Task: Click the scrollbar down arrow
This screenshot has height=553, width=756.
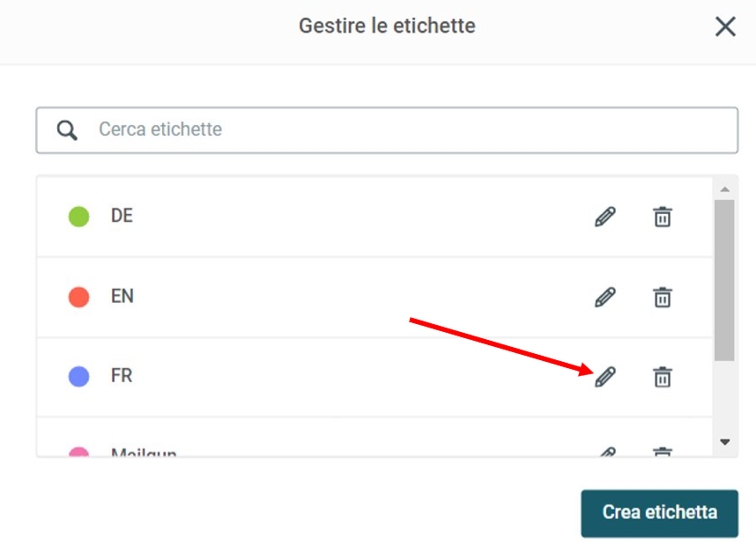Action: click(x=724, y=442)
